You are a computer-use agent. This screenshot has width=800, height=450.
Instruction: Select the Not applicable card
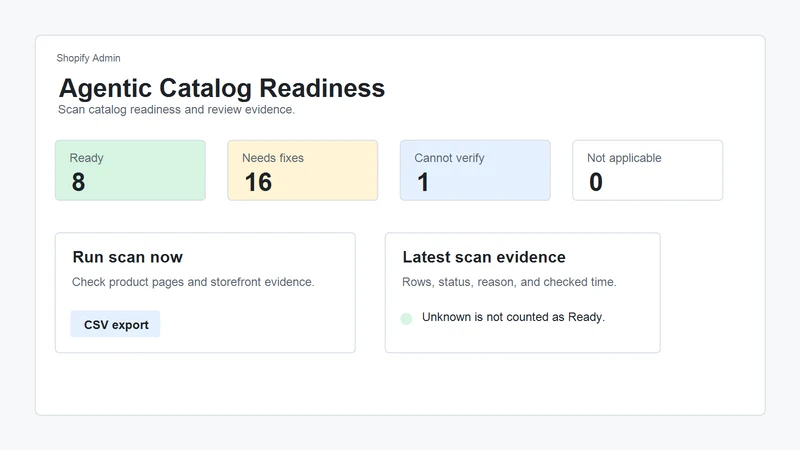coord(647,170)
